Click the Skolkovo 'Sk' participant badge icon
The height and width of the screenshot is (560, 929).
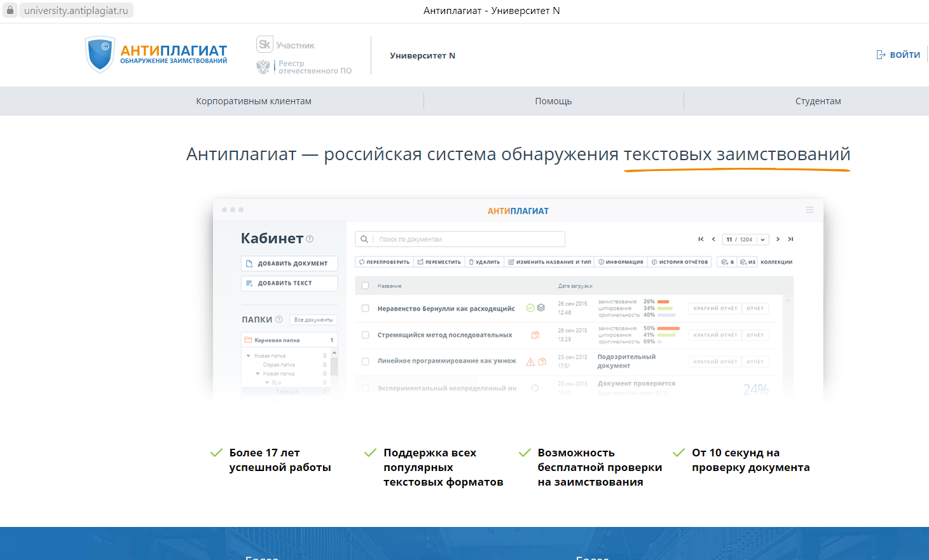click(265, 44)
